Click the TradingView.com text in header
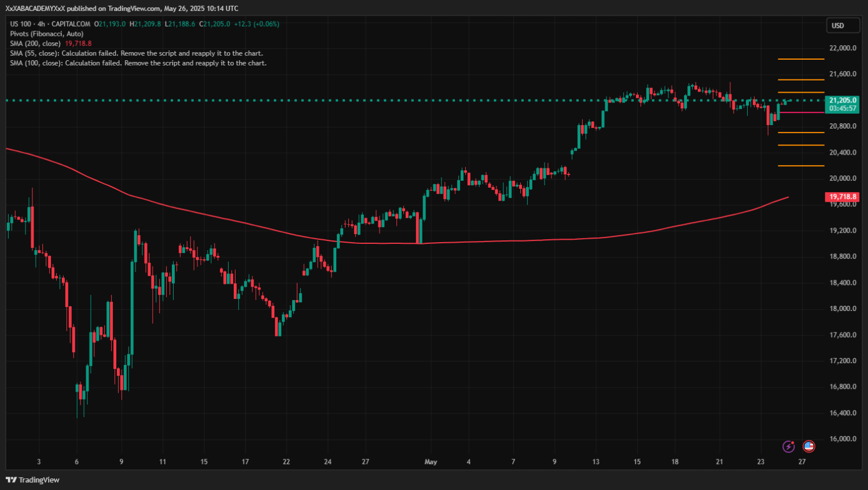Image resolution: width=868 pixels, height=490 pixels. (134, 8)
